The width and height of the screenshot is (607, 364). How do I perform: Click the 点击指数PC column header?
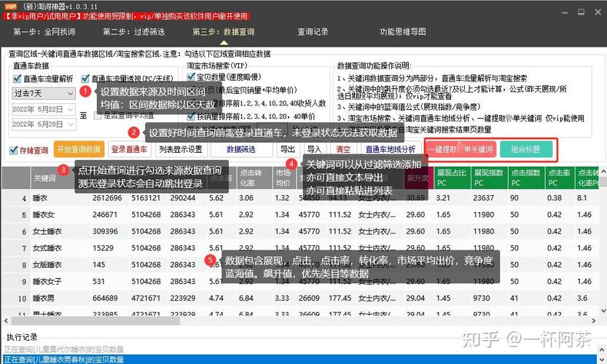click(x=526, y=178)
